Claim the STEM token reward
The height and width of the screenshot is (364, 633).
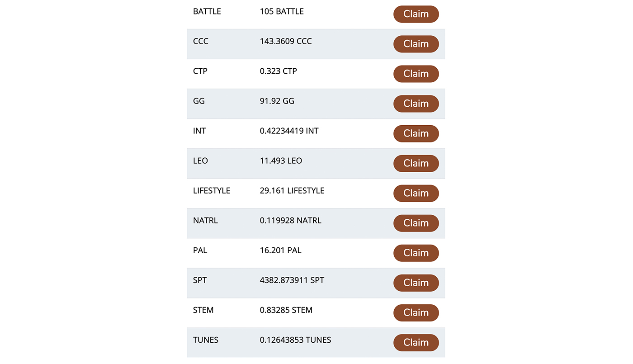click(416, 312)
